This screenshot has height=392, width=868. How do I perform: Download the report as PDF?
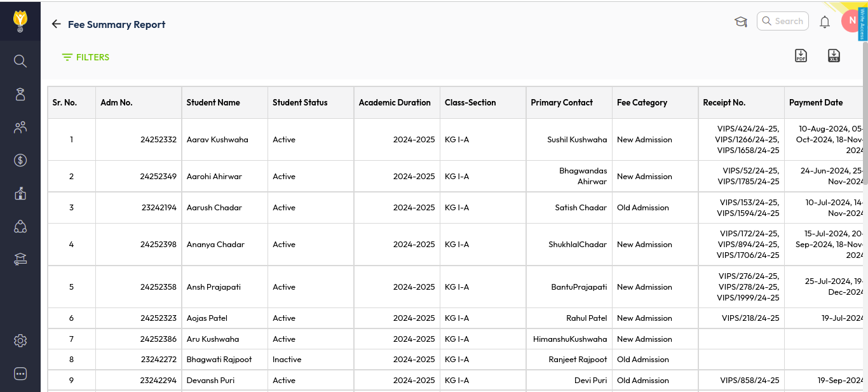click(x=801, y=56)
